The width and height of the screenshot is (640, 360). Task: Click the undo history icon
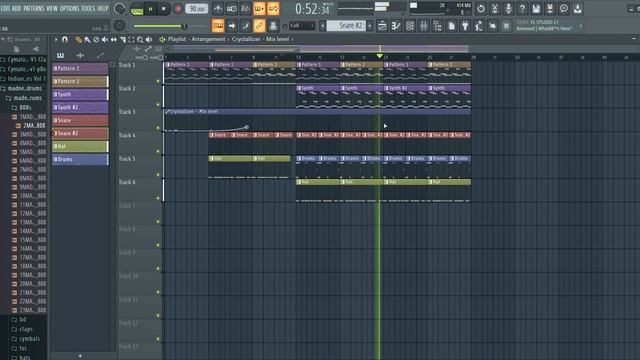(x=481, y=9)
